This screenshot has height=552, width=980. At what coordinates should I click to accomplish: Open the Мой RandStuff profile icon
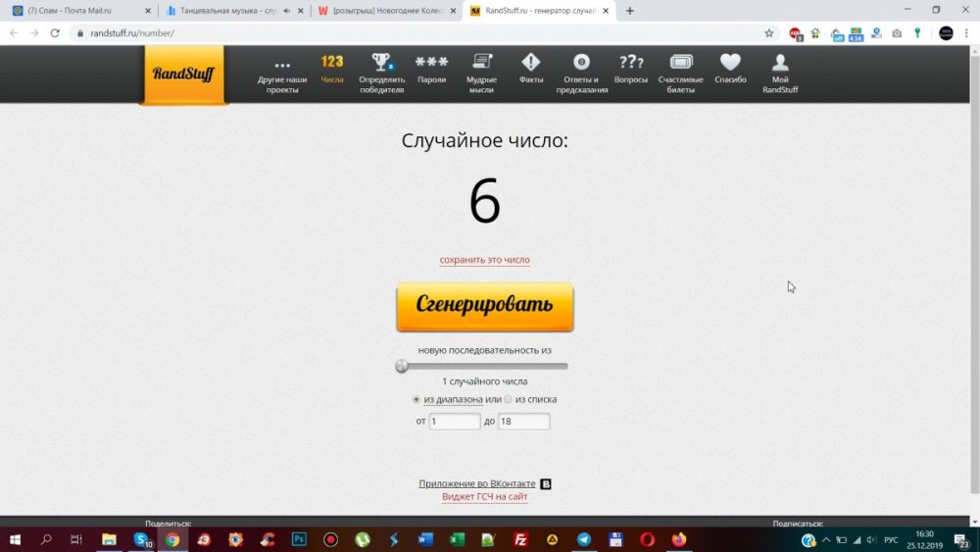coord(780,62)
